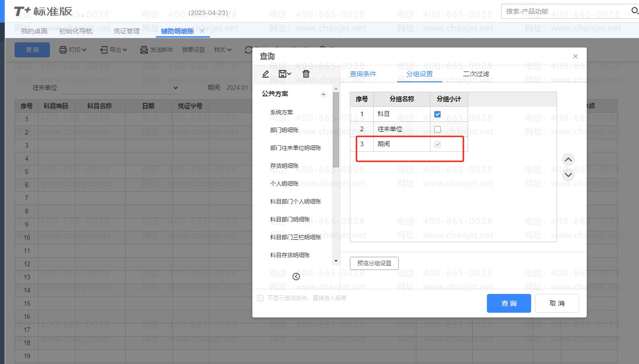Check 不显示查询条件，直接进入报表 option

(x=260, y=298)
